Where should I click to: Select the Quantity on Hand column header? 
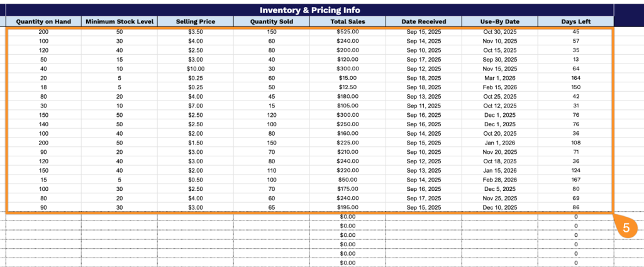(x=43, y=21)
